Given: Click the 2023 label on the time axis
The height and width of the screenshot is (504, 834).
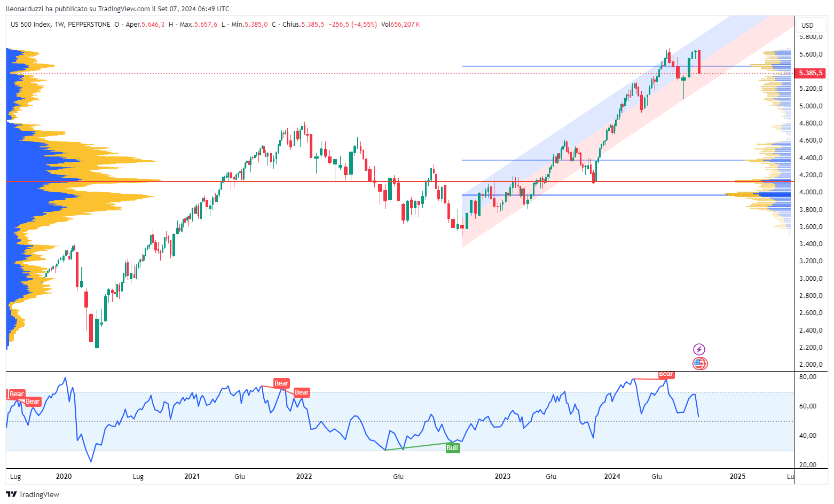Looking at the screenshot, I should tap(502, 477).
